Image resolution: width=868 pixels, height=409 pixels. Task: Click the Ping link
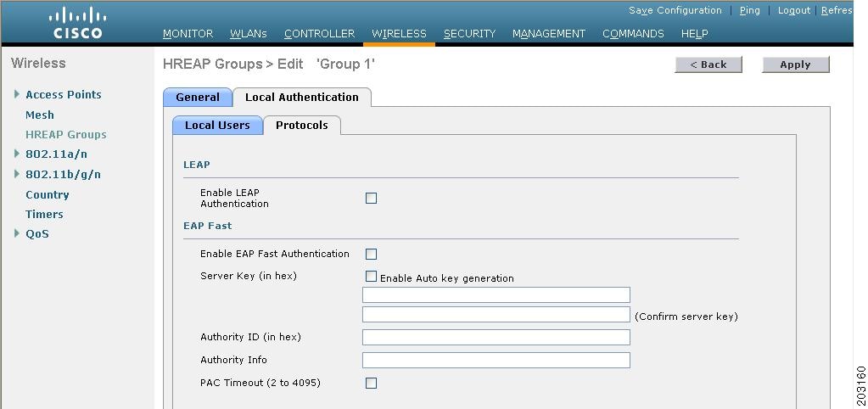click(x=749, y=10)
